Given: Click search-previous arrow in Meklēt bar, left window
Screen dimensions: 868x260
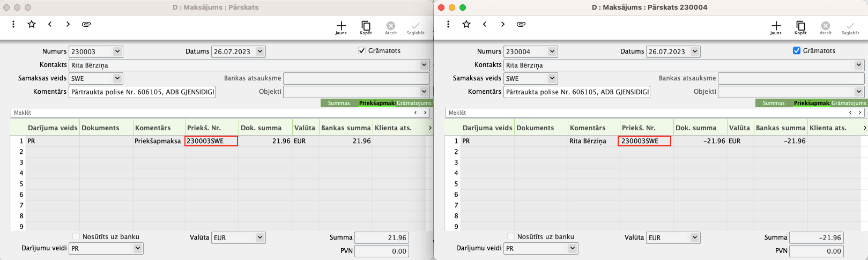Looking at the screenshot, I should [416, 113].
